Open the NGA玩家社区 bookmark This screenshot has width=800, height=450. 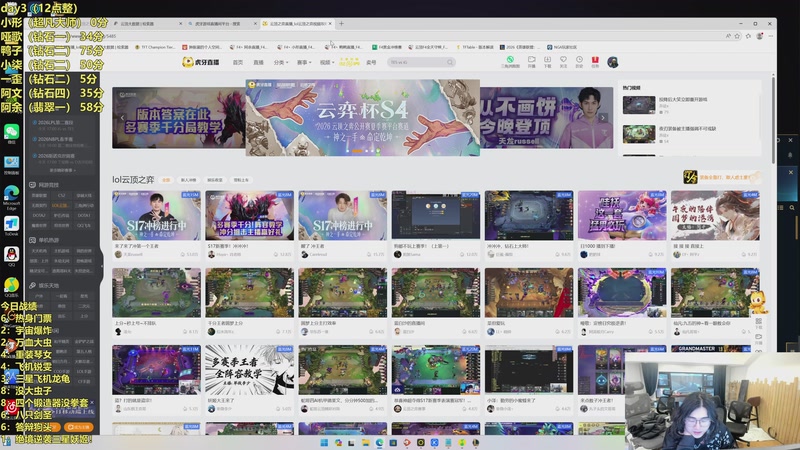pos(562,47)
